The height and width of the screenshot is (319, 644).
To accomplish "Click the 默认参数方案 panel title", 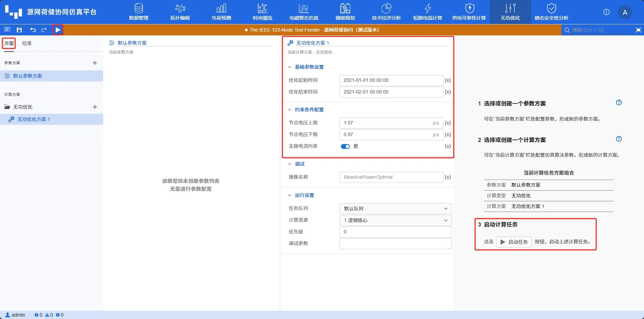I will pyautogui.click(x=132, y=43).
